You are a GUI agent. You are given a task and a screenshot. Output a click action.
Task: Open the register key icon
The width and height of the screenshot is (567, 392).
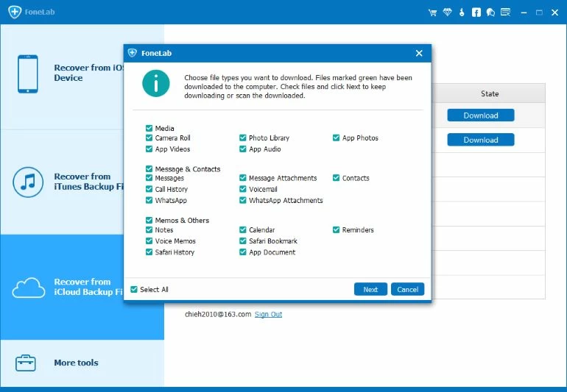point(462,13)
